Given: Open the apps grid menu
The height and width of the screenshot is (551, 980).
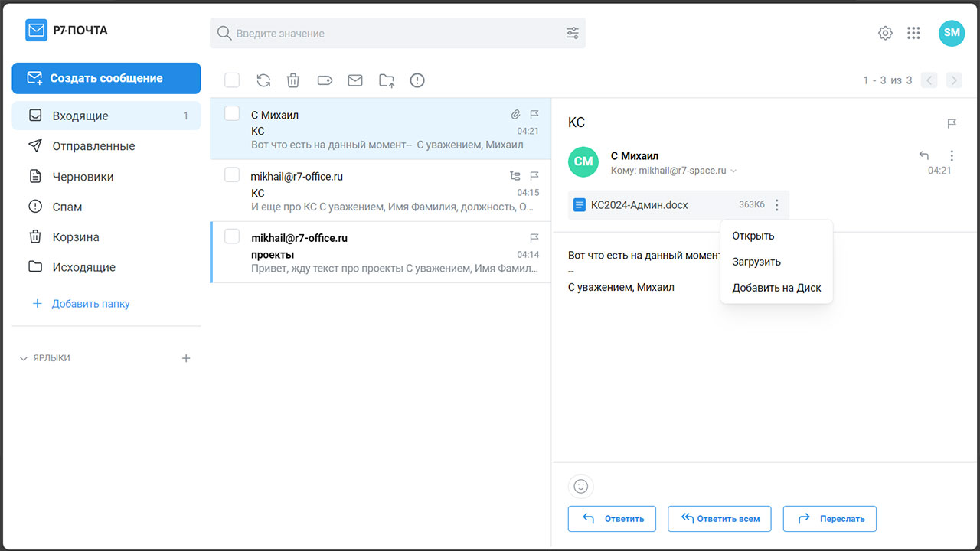Looking at the screenshot, I should (913, 33).
